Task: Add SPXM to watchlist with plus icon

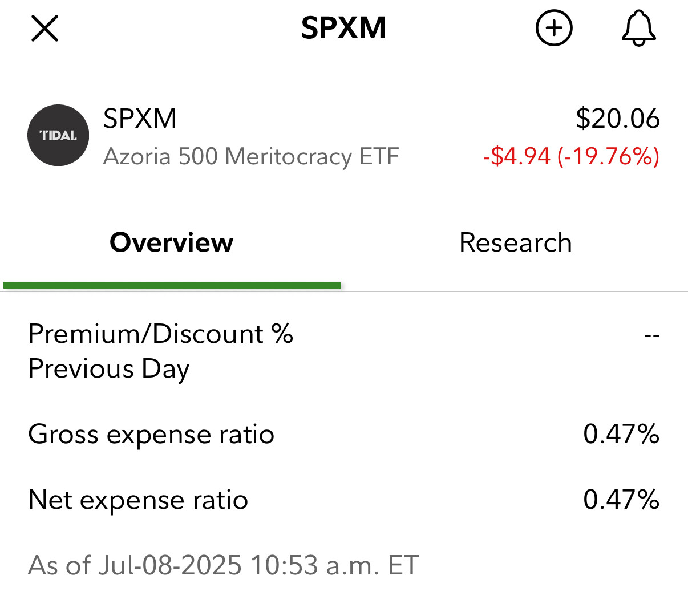Action: 554,28
